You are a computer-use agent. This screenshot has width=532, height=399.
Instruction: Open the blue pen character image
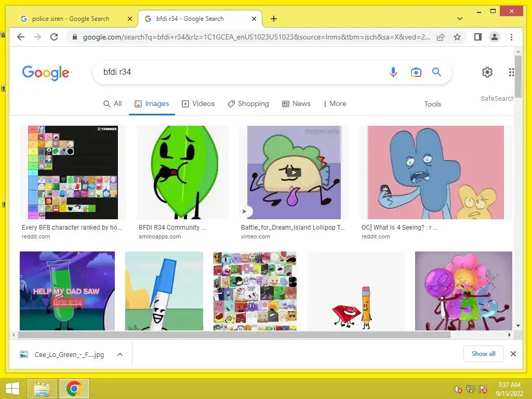tap(164, 291)
